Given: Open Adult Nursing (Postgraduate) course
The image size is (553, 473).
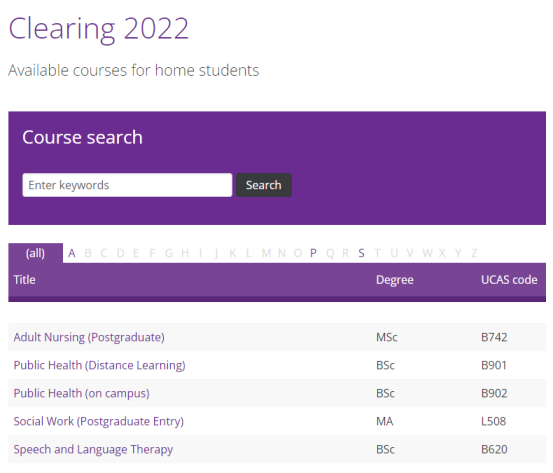Looking at the screenshot, I should (89, 337).
